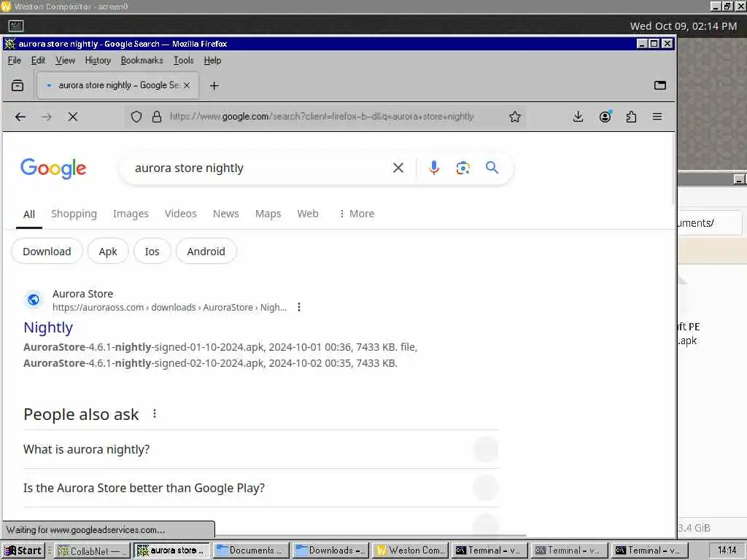Open the History menu
The height and width of the screenshot is (560, 747).
click(x=98, y=61)
